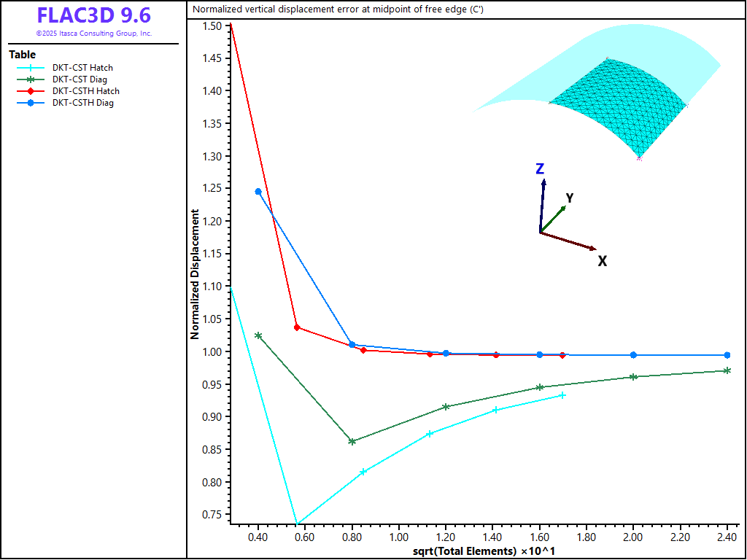This screenshot has width=747, height=560.
Task: Click the cyan DKT-CST Hatch legend marker
Action: pos(31,68)
